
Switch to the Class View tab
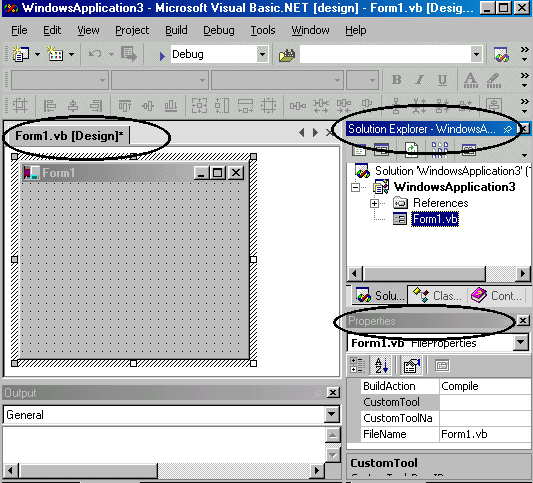click(x=437, y=295)
